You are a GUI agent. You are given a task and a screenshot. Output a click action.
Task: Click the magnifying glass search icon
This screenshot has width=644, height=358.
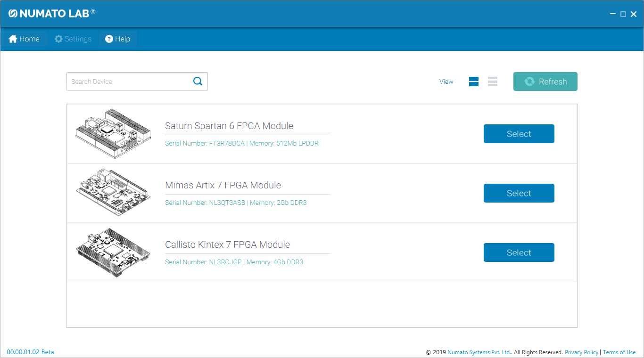(198, 81)
